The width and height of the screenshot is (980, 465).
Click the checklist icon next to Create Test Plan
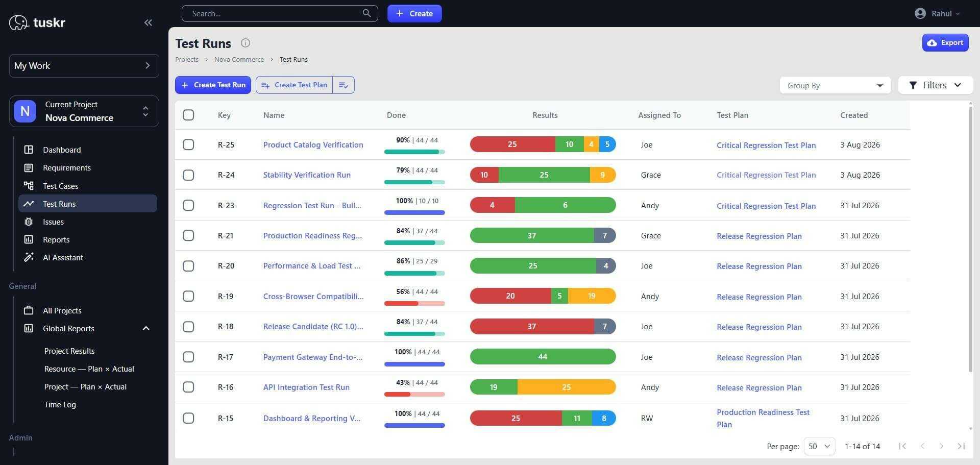(x=344, y=85)
